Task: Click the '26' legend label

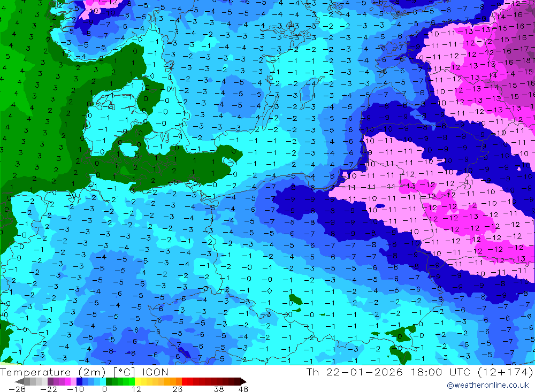Action: [x=178, y=389]
